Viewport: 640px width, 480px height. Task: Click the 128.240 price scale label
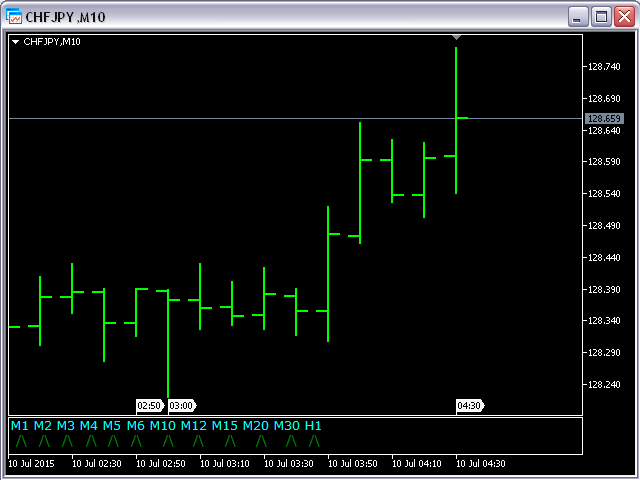(x=604, y=384)
